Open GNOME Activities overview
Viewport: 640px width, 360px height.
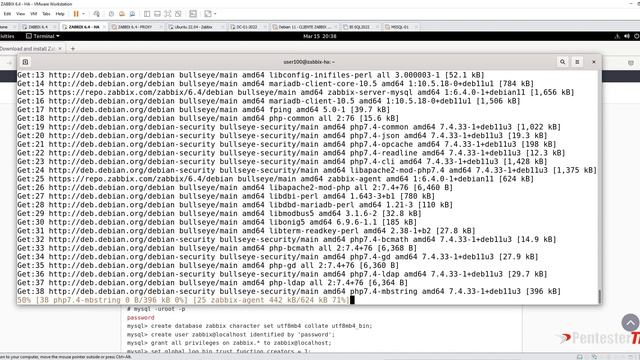click(7, 36)
